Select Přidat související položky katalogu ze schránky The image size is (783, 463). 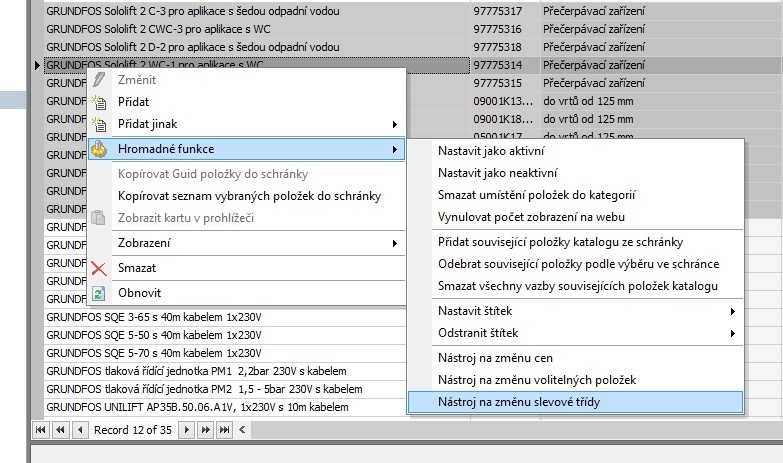pos(576,242)
